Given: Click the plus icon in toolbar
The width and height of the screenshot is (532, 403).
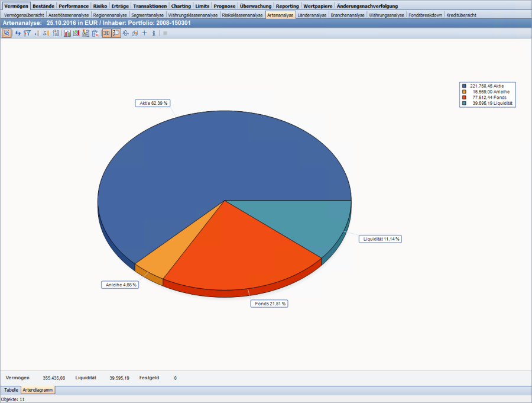Looking at the screenshot, I should (144, 33).
